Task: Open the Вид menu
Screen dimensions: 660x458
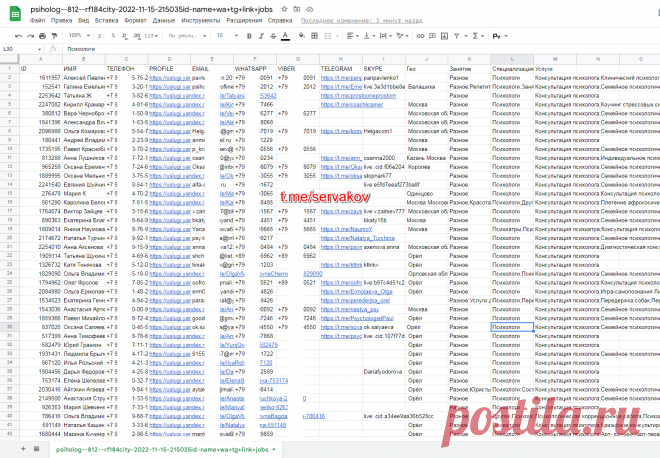Action: tap(83, 21)
